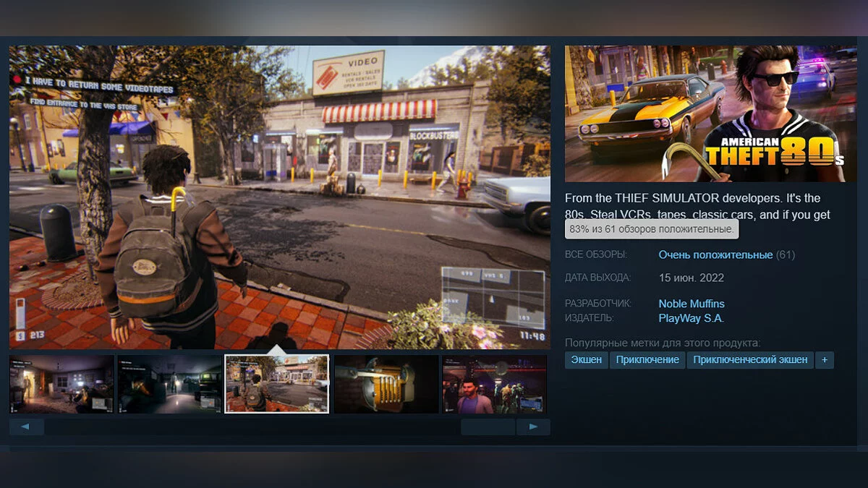Open developer Noble Muffins link
868x488 pixels.
[692, 304]
